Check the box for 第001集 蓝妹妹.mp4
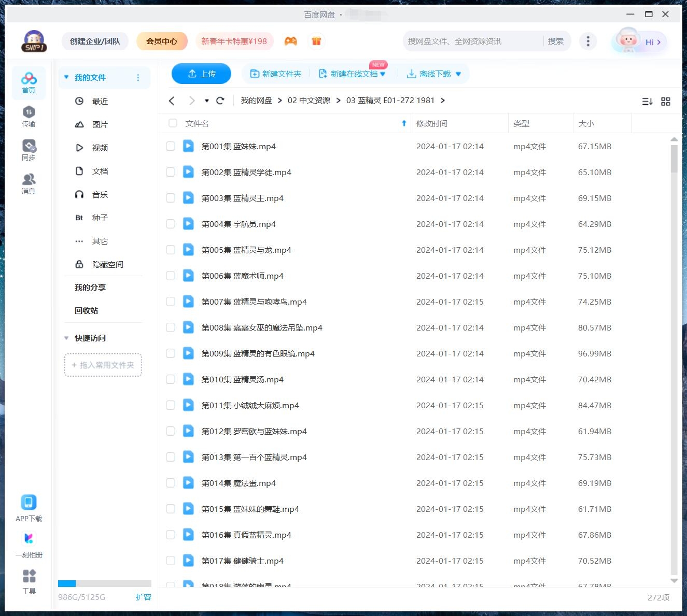 point(171,146)
